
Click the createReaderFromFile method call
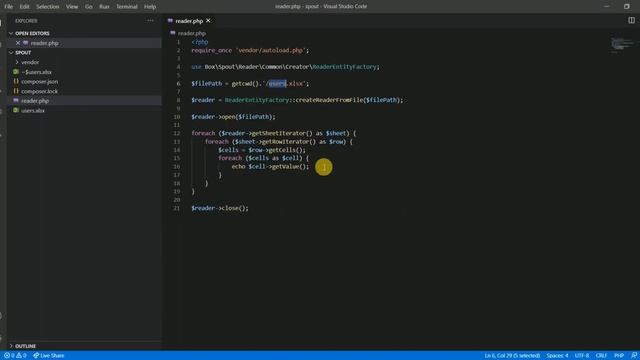(329, 100)
